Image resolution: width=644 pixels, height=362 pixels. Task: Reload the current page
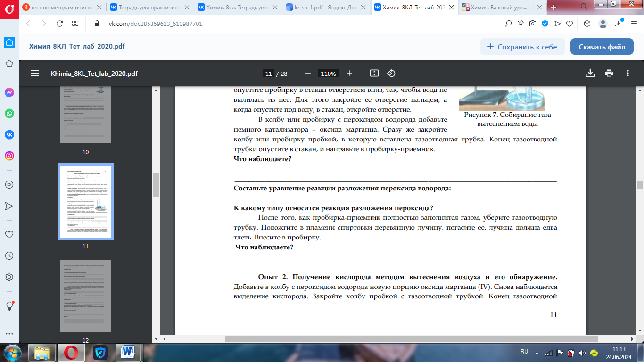click(59, 24)
